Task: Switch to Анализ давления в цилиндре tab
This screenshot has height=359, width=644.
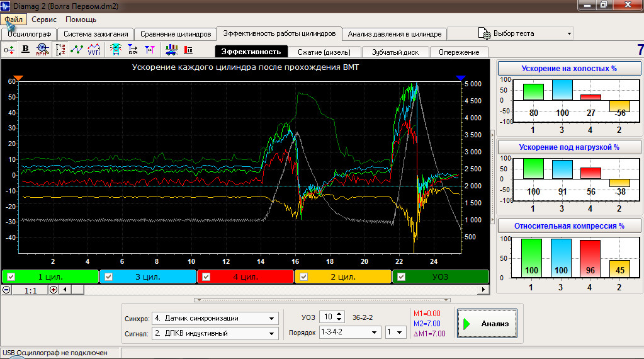Action: tap(394, 34)
